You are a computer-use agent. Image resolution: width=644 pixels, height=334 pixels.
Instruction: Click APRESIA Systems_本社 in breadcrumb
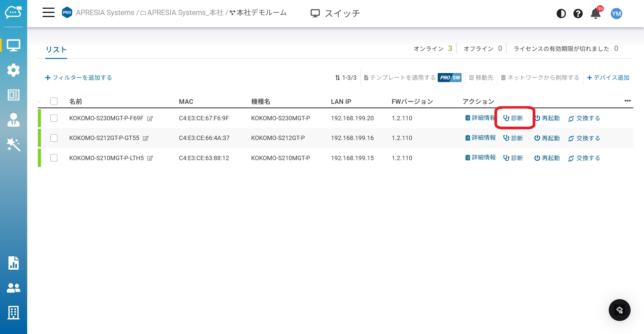point(185,13)
